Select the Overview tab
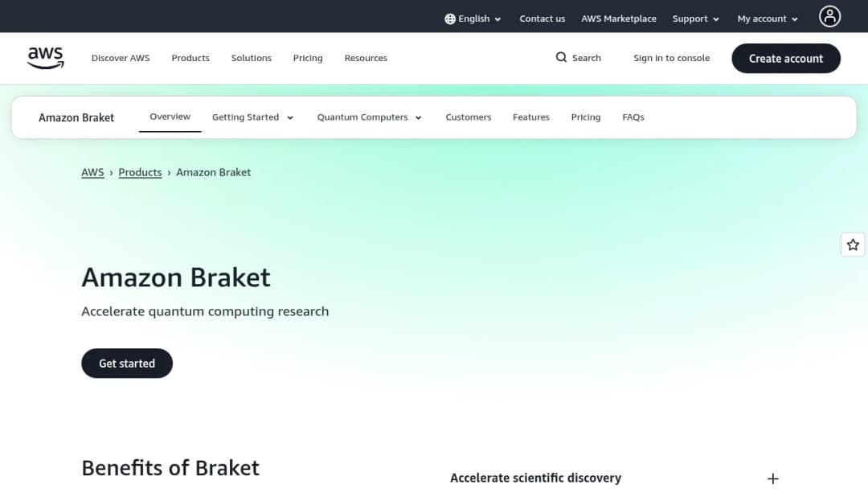Viewport: 868px width, 489px height. click(170, 117)
